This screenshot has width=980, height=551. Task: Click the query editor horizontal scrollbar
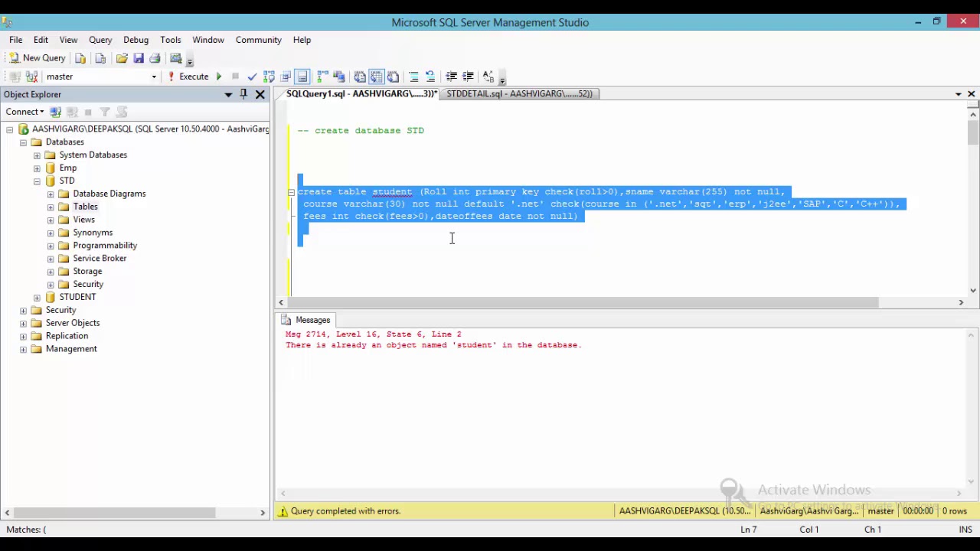(585, 302)
